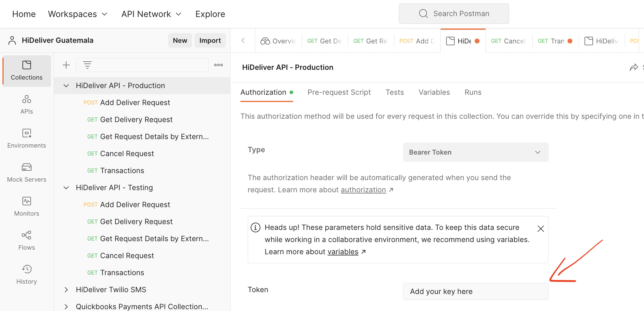The width and height of the screenshot is (644, 311).
Task: Open the History sidebar panel
Action: click(x=27, y=275)
